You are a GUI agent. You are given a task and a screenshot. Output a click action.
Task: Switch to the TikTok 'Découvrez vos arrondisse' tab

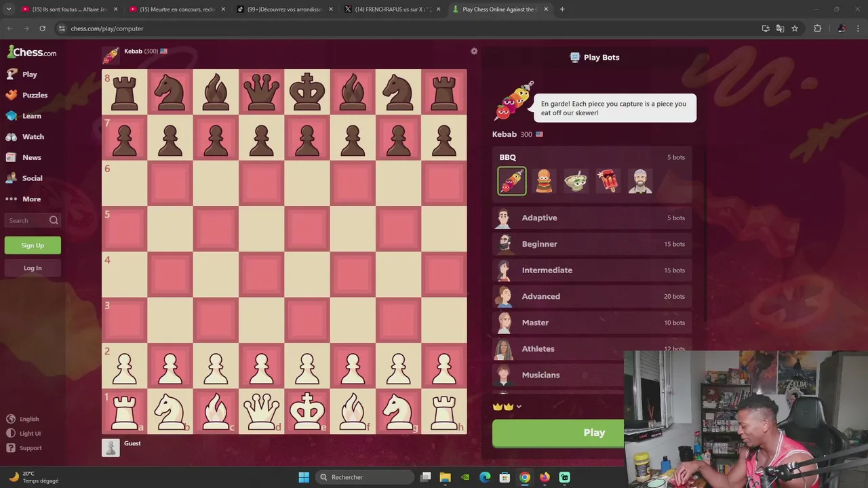(285, 9)
